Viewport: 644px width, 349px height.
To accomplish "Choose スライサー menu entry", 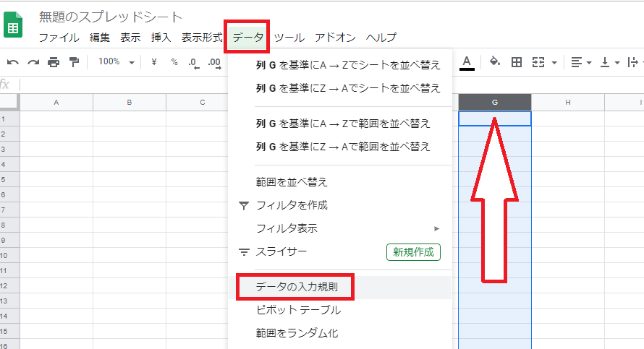I will (x=340, y=251).
